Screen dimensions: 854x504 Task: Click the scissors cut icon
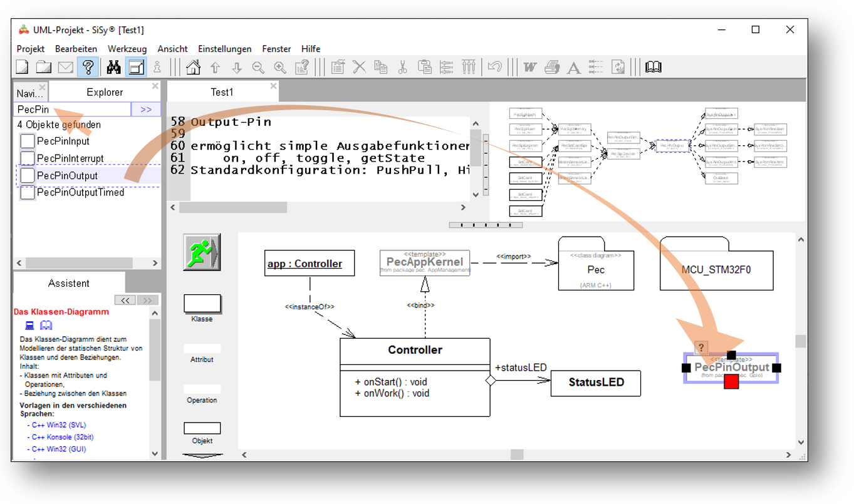click(x=403, y=67)
